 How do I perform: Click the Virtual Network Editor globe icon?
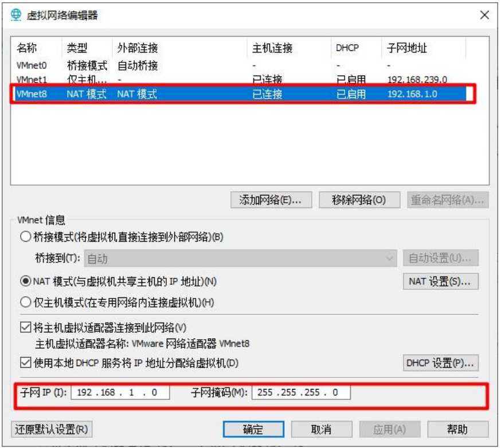click(x=15, y=15)
